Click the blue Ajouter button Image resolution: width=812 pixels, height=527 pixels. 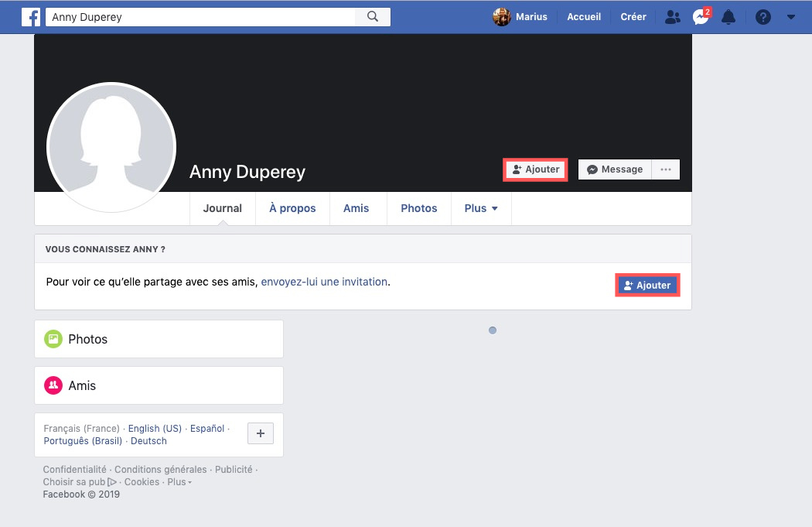(x=647, y=285)
